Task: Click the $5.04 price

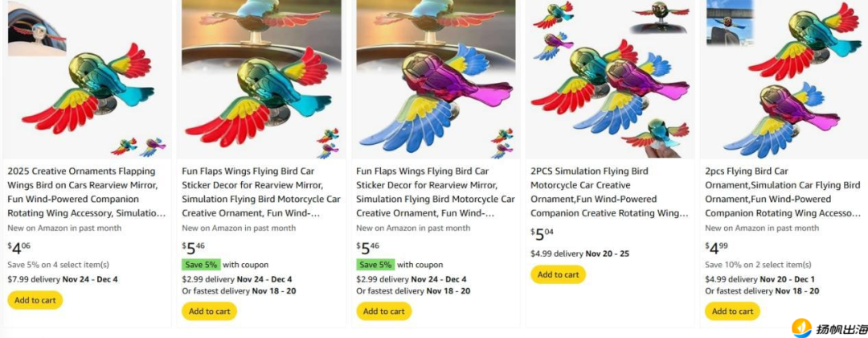Action: tap(542, 234)
